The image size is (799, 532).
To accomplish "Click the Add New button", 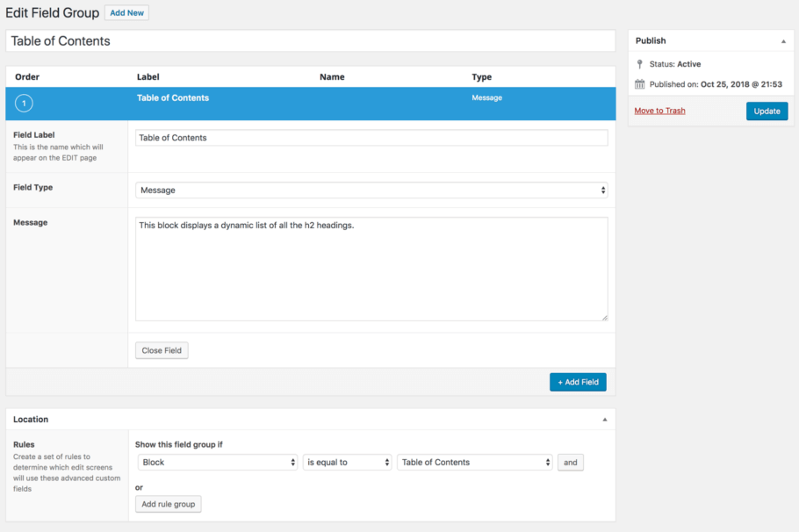I will point(126,12).
